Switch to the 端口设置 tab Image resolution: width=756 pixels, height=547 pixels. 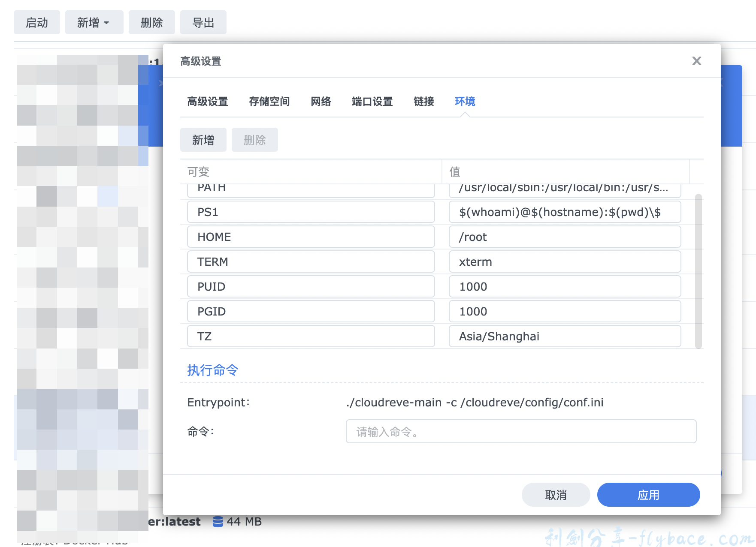coord(372,102)
